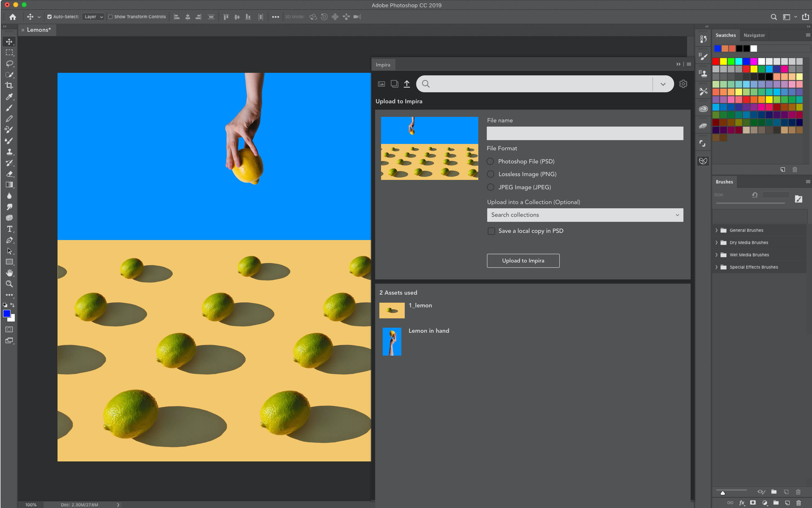Select the Eyedropper tool
Screen dimensions: 812x508
click(9, 97)
